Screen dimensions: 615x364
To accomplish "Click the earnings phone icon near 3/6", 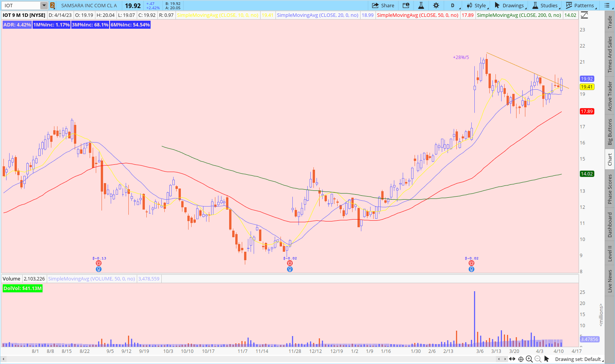I will pyautogui.click(x=471, y=263).
